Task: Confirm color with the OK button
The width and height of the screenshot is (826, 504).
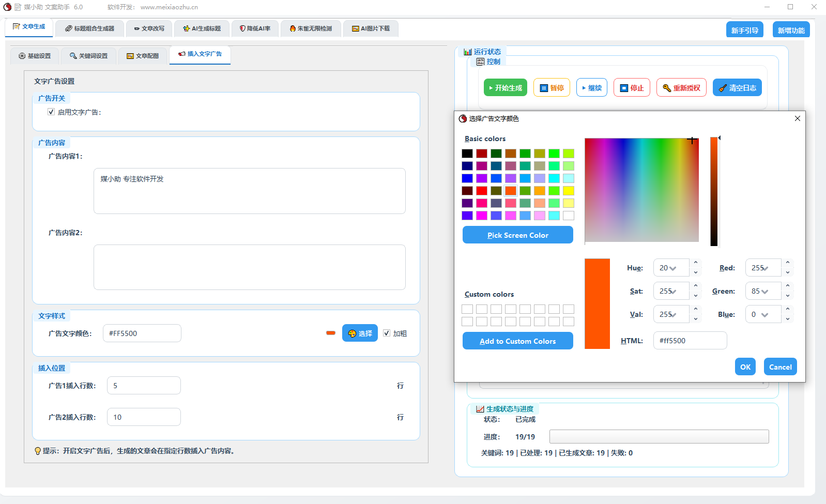Action: 745,367
